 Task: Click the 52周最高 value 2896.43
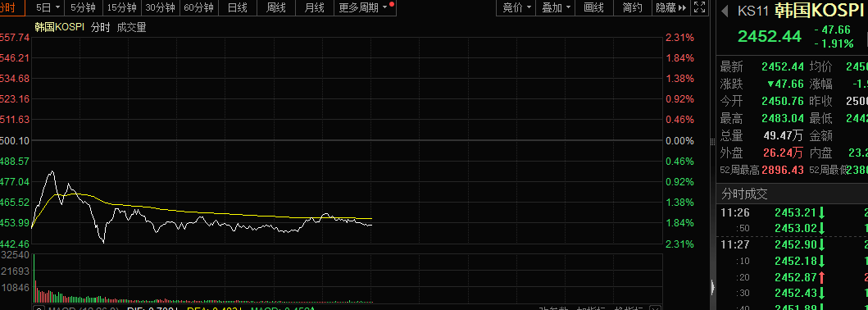pyautogui.click(x=783, y=170)
